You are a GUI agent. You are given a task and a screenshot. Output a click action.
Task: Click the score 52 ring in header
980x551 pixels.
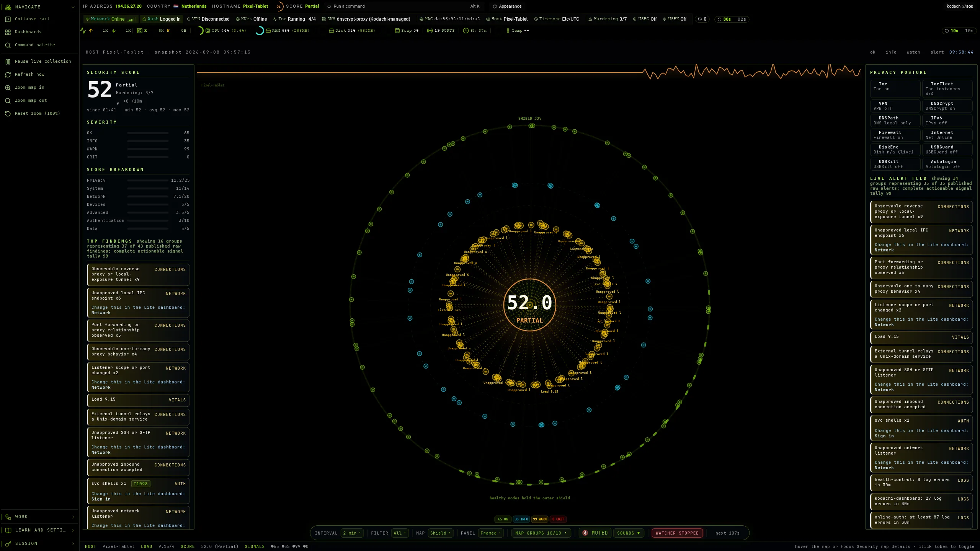point(279,7)
